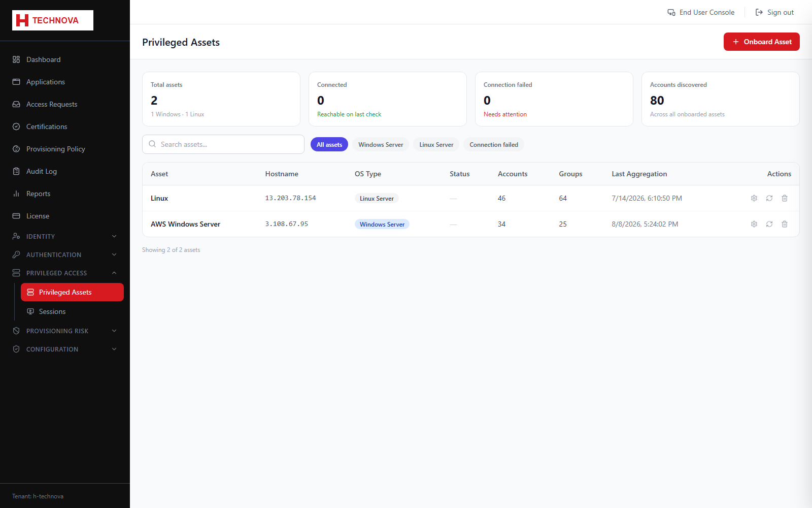Click the Audit Log clipboard icon
Viewport: 812px width, 508px height.
coord(16,171)
